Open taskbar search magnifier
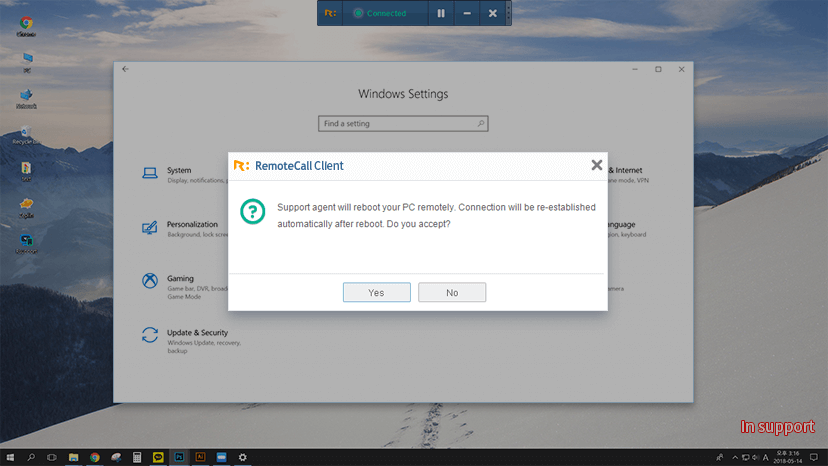Viewport: 828px width, 466px height. coord(31,457)
